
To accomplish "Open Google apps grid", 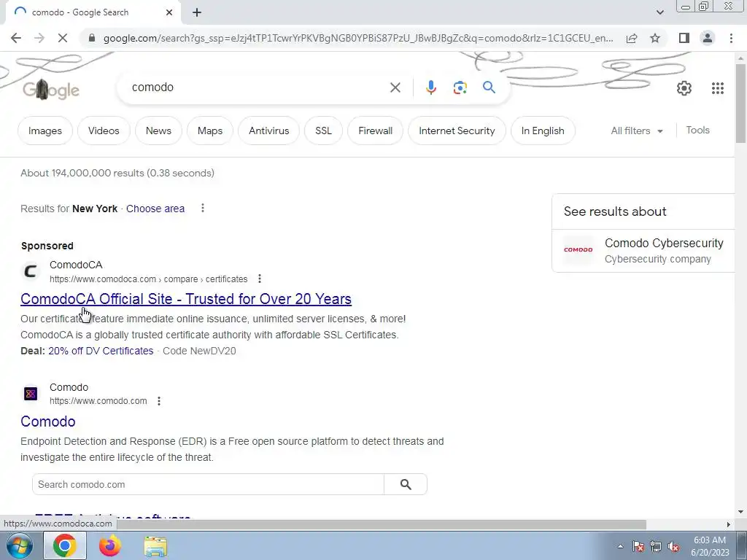I will (x=718, y=88).
